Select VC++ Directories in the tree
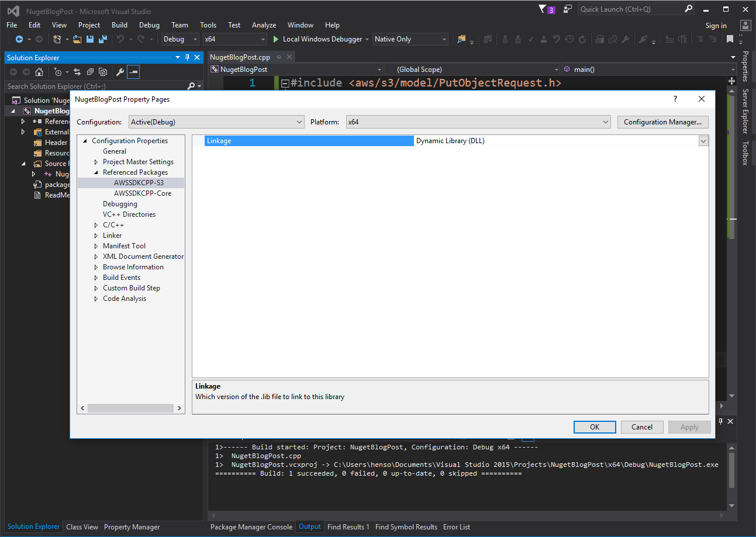 tap(129, 214)
